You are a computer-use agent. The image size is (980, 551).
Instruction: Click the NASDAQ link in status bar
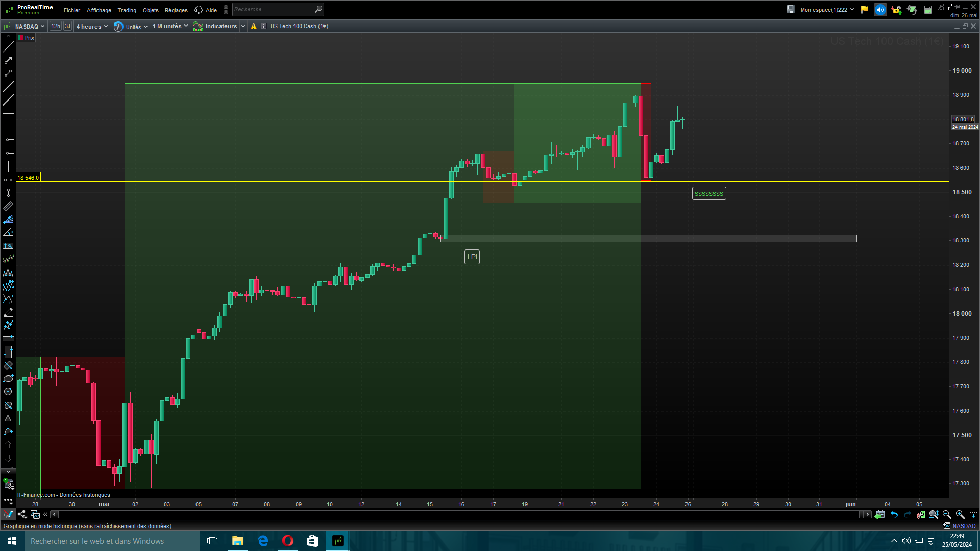click(x=964, y=526)
